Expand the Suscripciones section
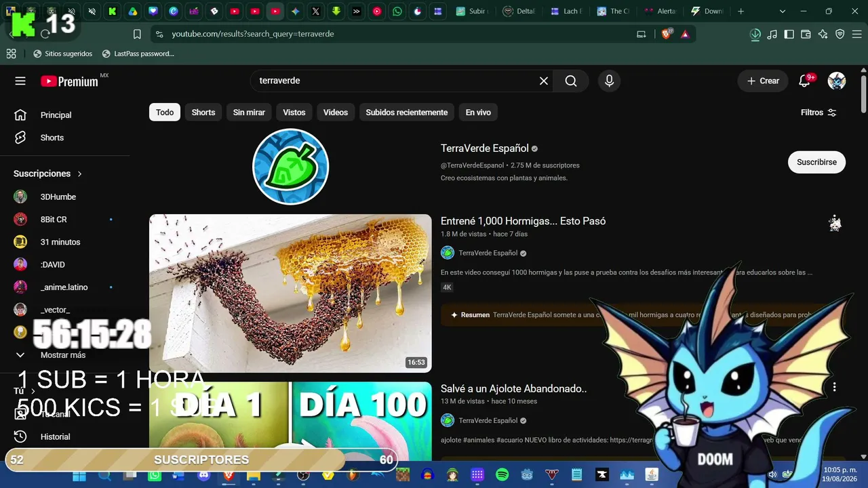The height and width of the screenshot is (488, 868). (47, 174)
